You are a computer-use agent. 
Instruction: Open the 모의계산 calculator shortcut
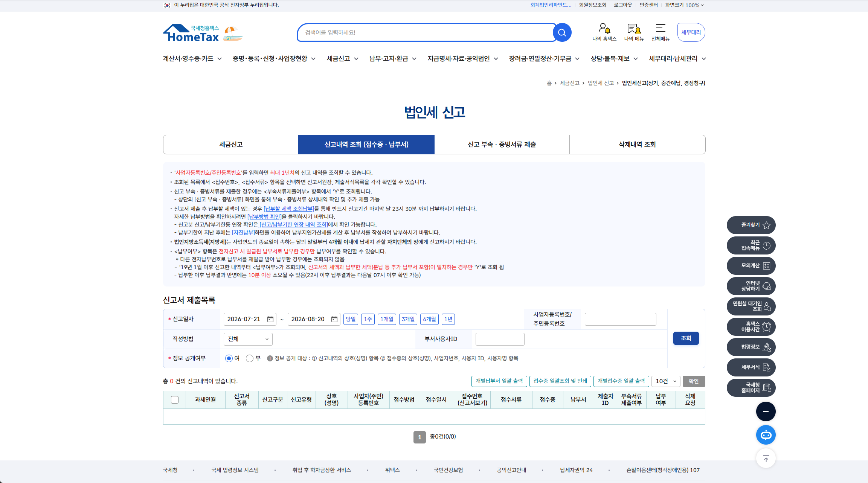pyautogui.click(x=751, y=266)
